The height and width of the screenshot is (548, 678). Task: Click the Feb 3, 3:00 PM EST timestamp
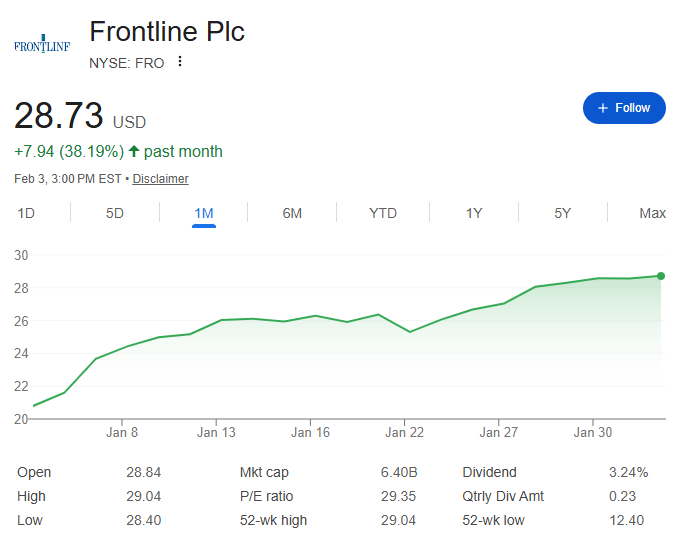point(68,179)
